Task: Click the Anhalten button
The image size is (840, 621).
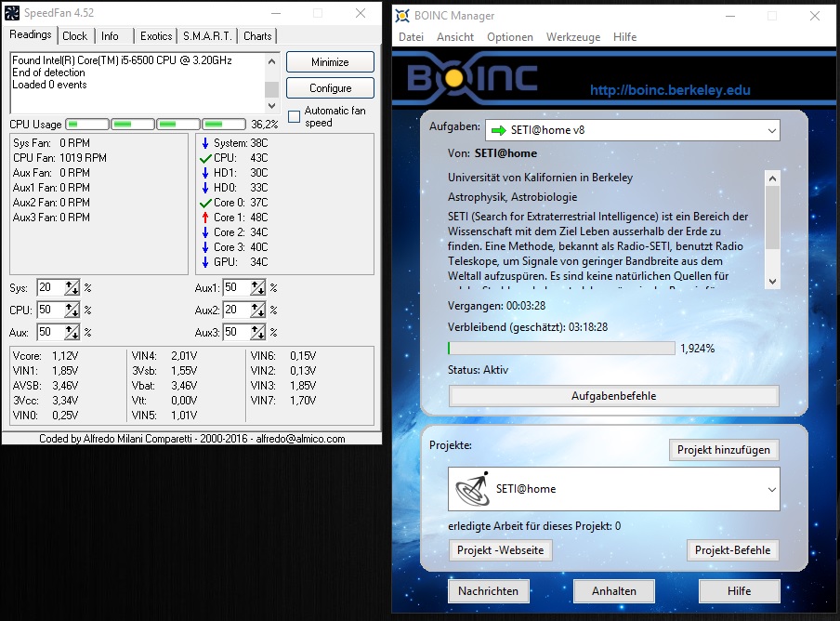Action: pos(614,591)
